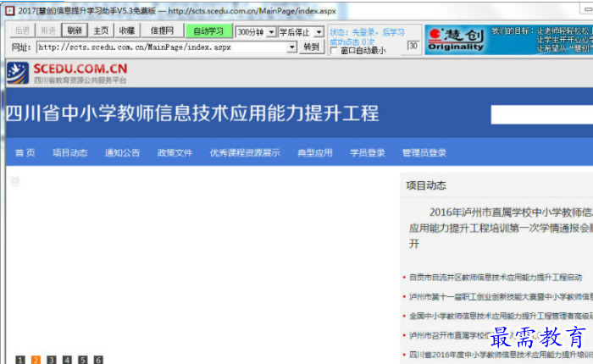The image size is (593, 364).
Task: Click the 四川省中小学教师信息技术应用能力提升工程 title
Action: [192, 113]
